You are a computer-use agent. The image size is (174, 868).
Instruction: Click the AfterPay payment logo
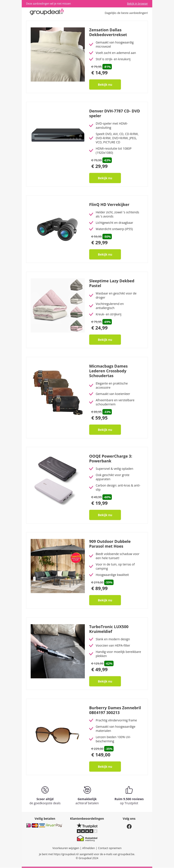(54, 825)
